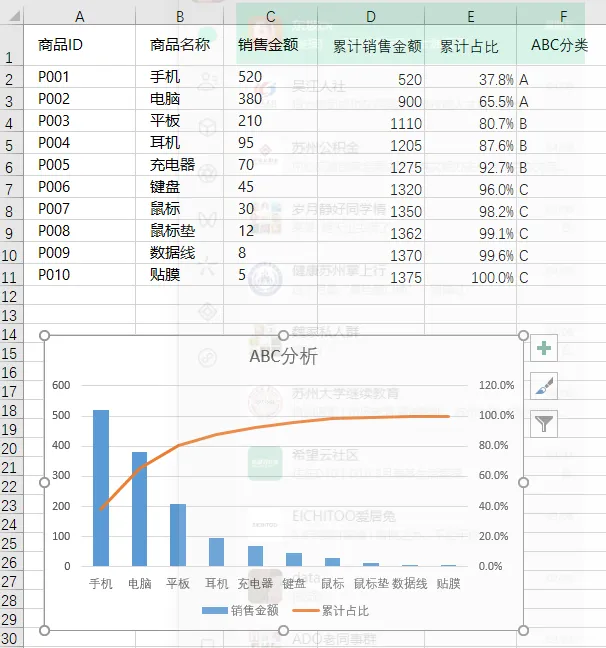Select the 手机 cell in column B
Image resolution: width=606 pixels, height=648 pixels.
pyautogui.click(x=179, y=77)
